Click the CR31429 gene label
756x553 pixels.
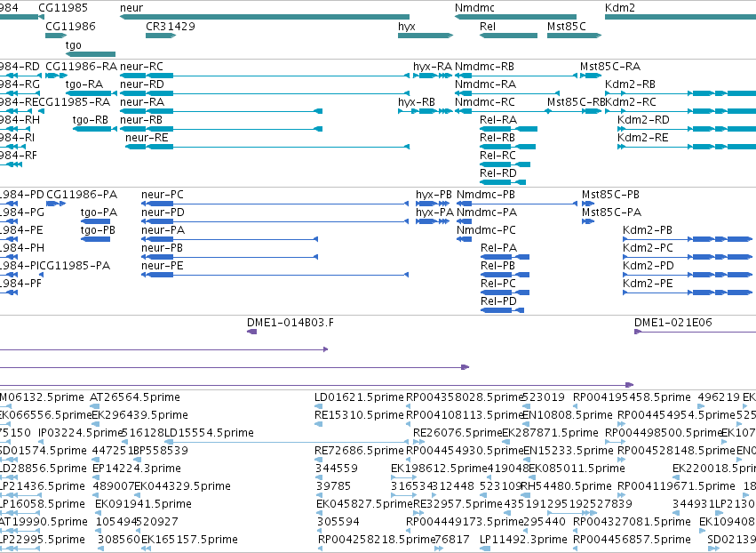(171, 27)
